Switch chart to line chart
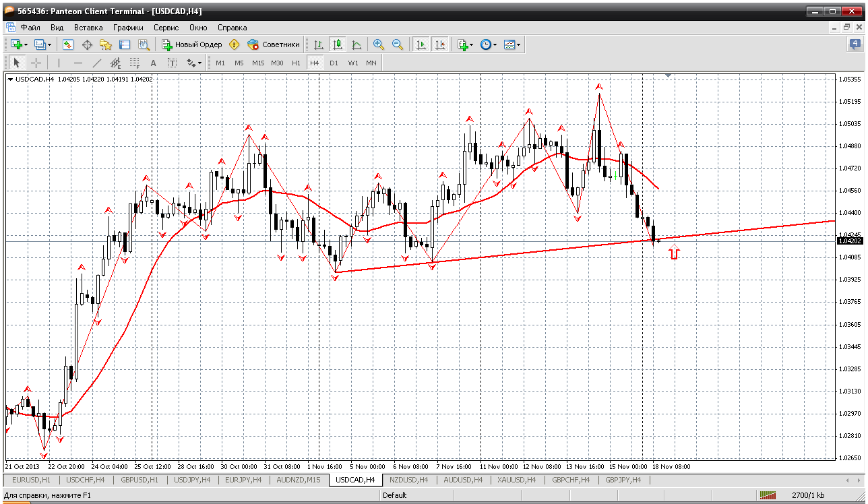This screenshot has height=504, width=868. click(356, 44)
